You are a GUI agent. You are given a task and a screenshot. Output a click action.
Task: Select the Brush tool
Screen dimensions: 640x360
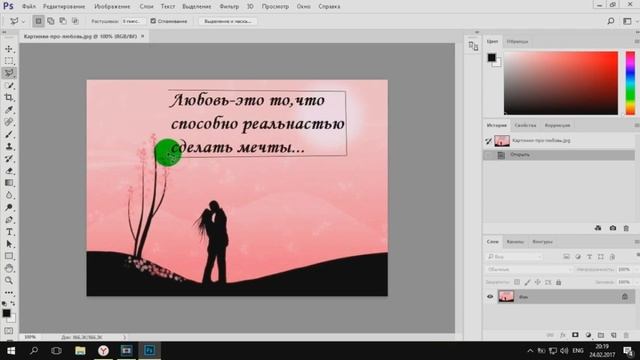tap(9, 134)
